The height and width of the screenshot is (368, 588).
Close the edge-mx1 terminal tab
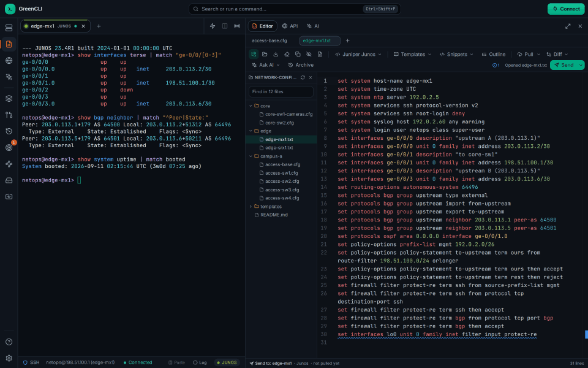pyautogui.click(x=83, y=26)
